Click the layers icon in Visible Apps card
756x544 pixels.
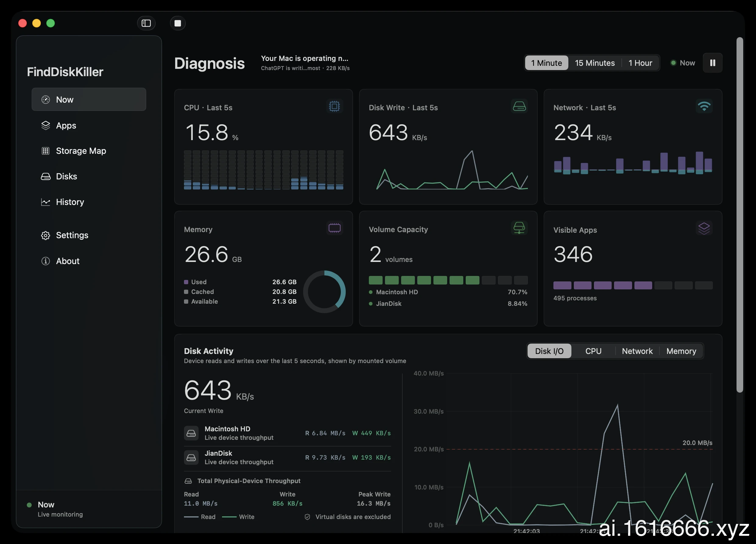(704, 228)
